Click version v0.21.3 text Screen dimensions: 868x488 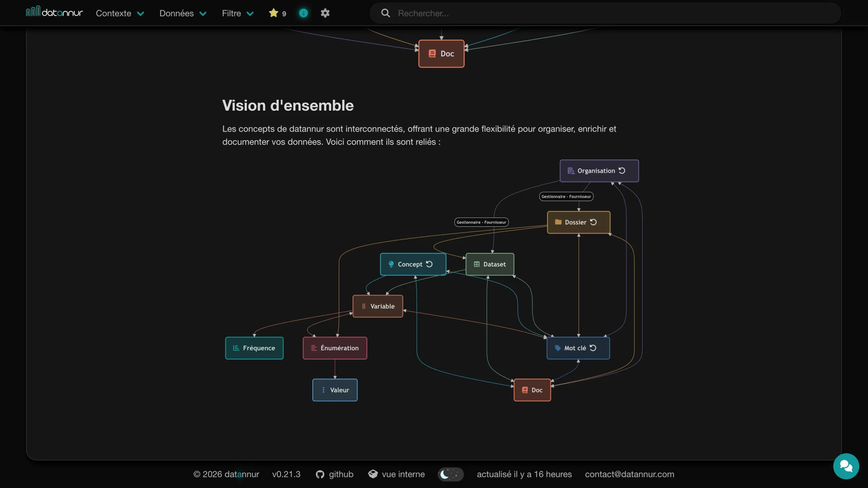pyautogui.click(x=286, y=474)
